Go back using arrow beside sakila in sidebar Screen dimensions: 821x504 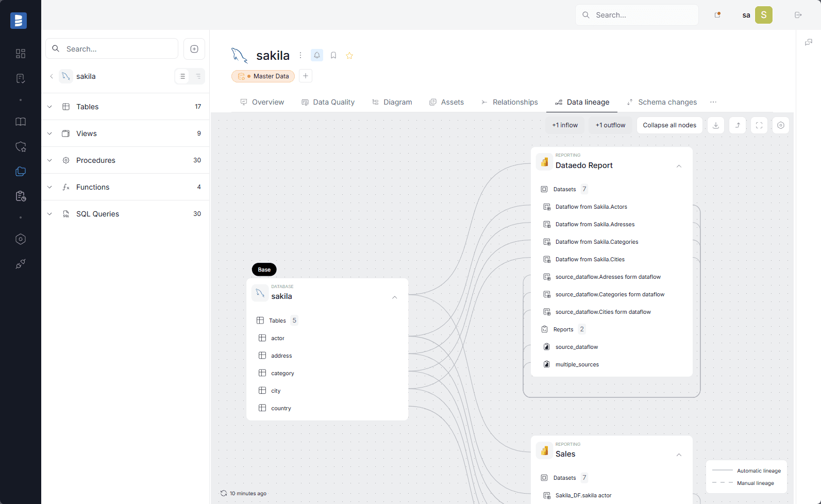point(52,76)
